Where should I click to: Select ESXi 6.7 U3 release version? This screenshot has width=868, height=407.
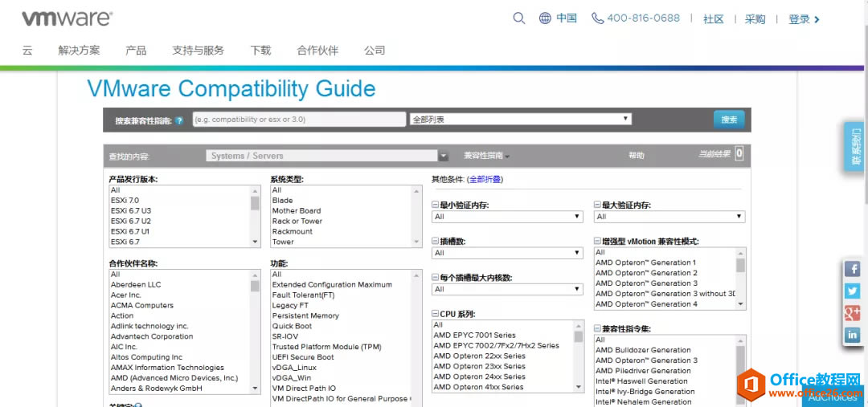(x=131, y=210)
